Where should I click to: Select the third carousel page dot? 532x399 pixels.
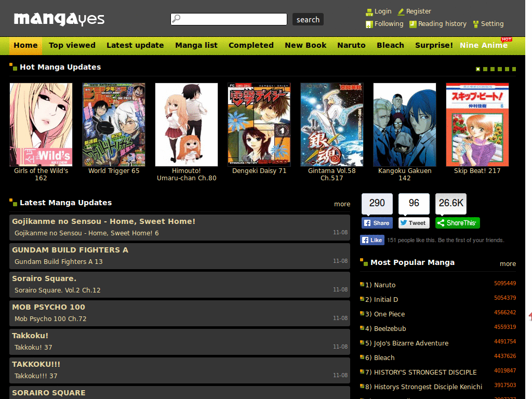493,69
